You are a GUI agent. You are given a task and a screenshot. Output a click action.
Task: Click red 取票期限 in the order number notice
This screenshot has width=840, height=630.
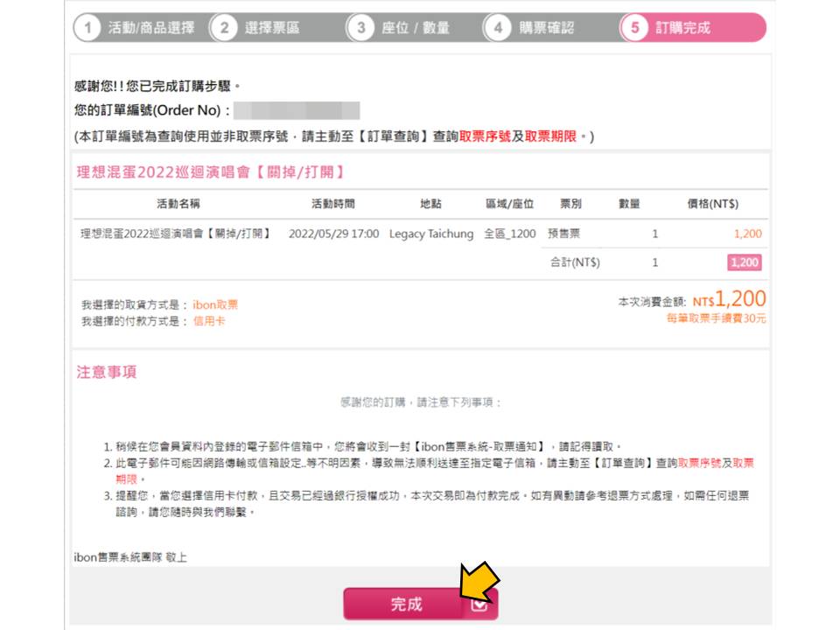pyautogui.click(x=550, y=136)
